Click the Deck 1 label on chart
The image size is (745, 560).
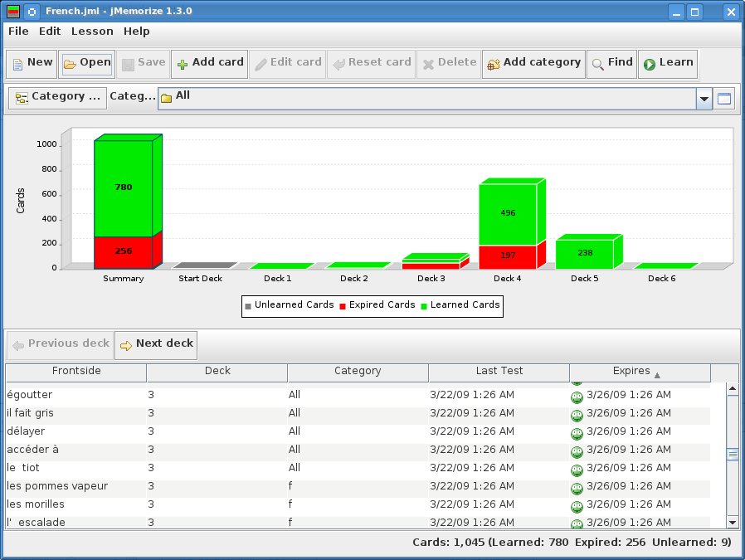[x=277, y=279]
